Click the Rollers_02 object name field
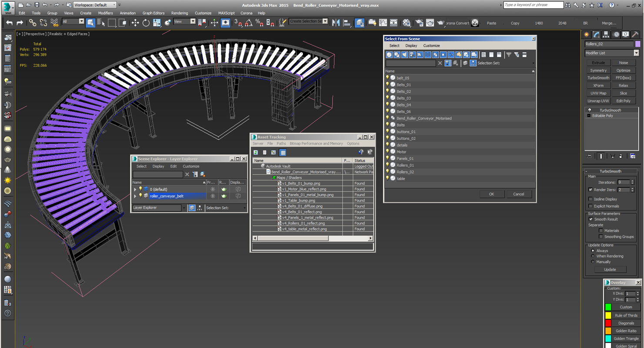Screen dimensions: 644x348 click(609, 44)
